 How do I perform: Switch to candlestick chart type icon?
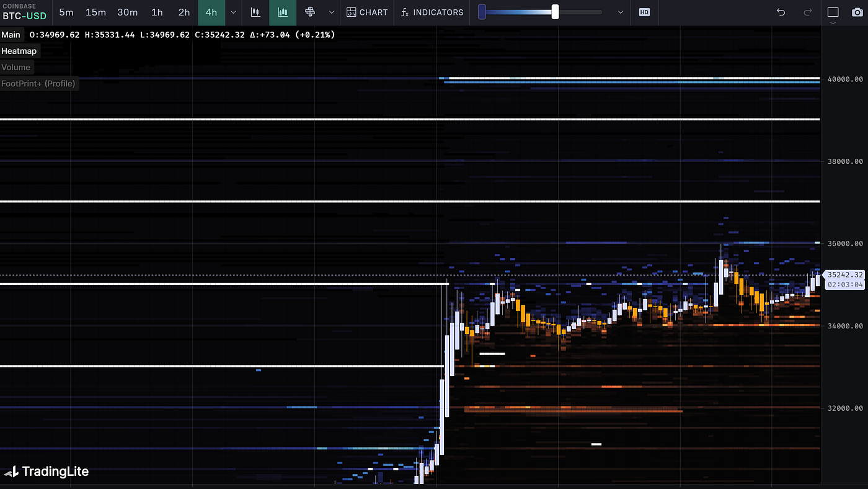(255, 12)
